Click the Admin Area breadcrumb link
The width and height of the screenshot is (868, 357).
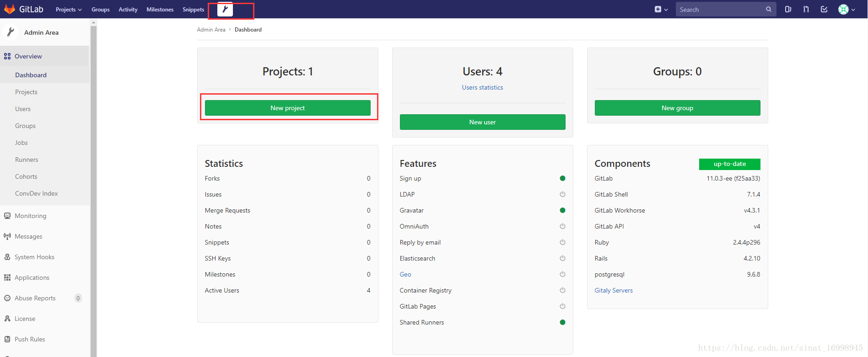tap(211, 30)
